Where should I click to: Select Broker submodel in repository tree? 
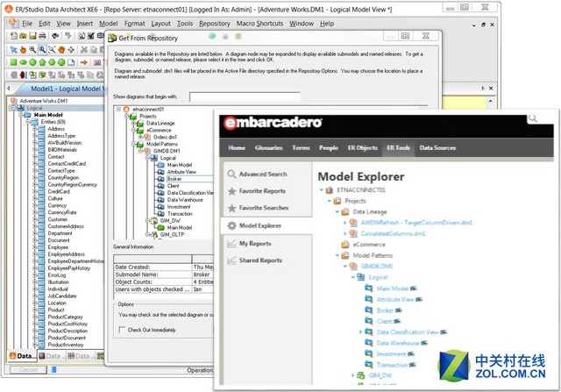pos(174,179)
